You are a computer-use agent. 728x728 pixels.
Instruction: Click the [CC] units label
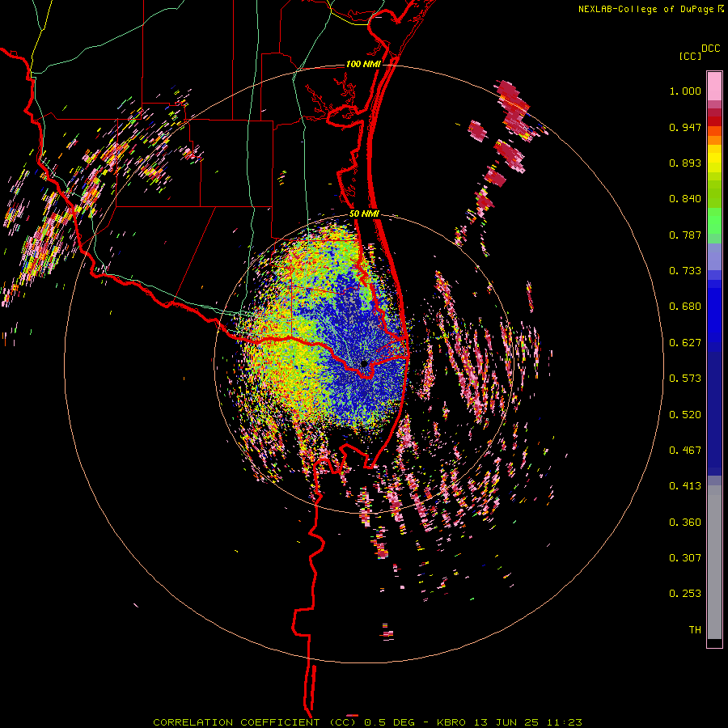click(691, 56)
